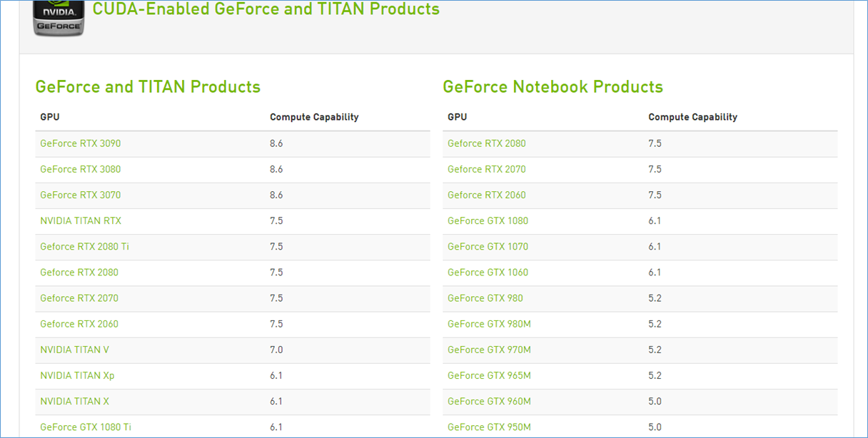The width and height of the screenshot is (868, 438).
Task: Select the 8.6 value in the RTX 3090 row
Action: [276, 143]
